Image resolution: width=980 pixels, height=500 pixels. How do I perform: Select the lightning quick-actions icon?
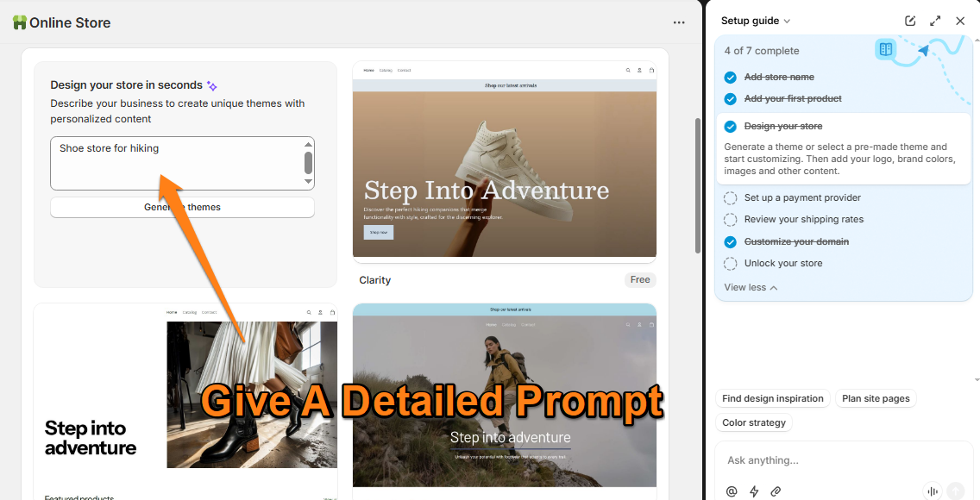(753, 491)
